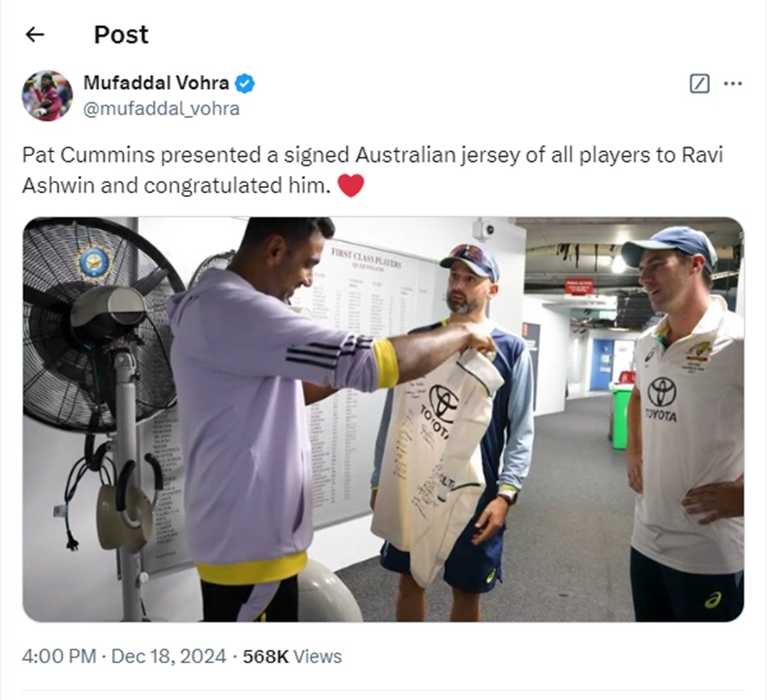This screenshot has height=700, width=767.
Task: Open the attached Ashwin jersey photo
Action: click(383, 420)
